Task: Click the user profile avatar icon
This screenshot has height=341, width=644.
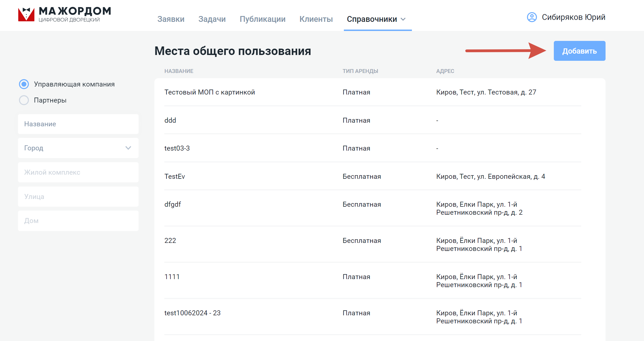Action: coord(532,17)
